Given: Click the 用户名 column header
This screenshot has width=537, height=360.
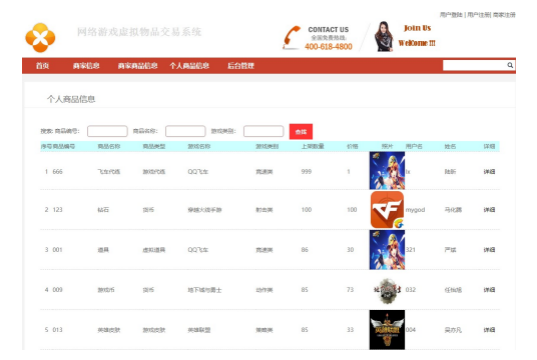Looking at the screenshot, I should point(414,147).
